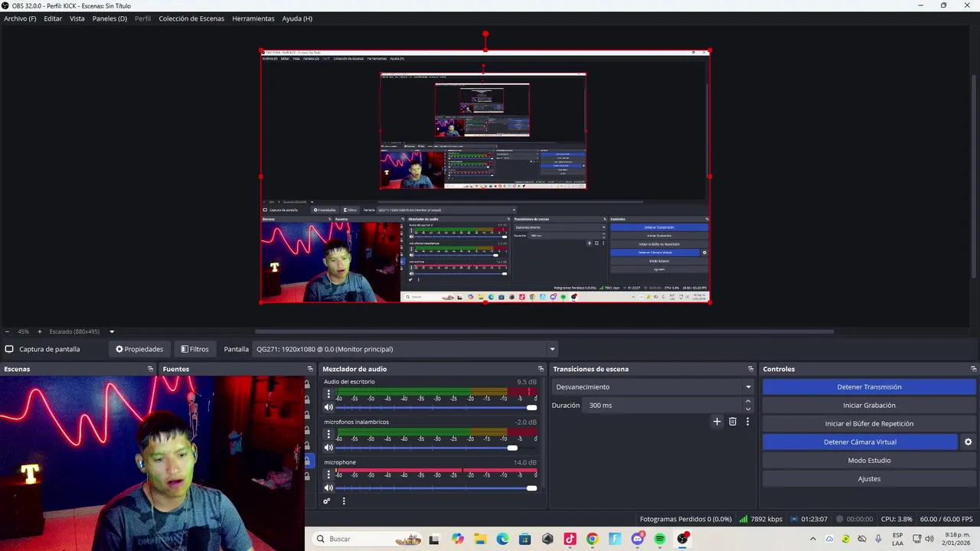The width and height of the screenshot is (980, 551).
Task: Pop out the Escenas panel
Action: pyautogui.click(x=151, y=369)
